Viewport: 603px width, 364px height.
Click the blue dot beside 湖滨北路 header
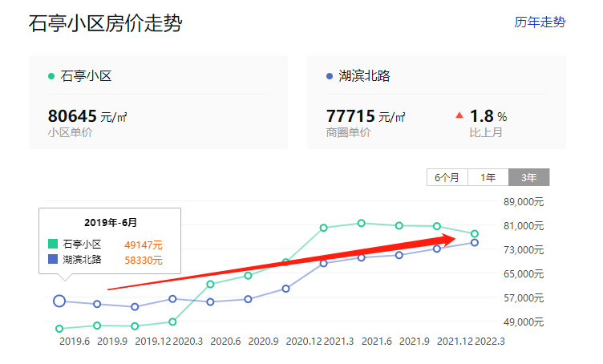click(330, 76)
